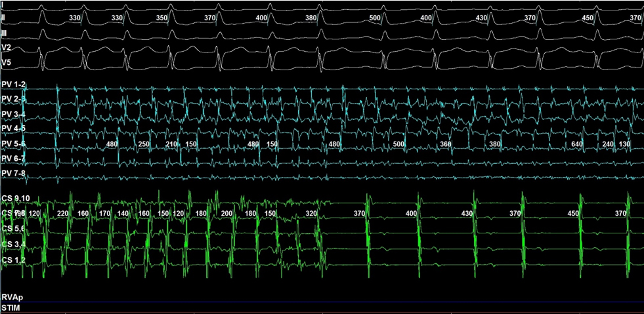Screen dimensions: 644x314
Task: Click the 210 interval on PV 5-6
Action: click(171, 144)
